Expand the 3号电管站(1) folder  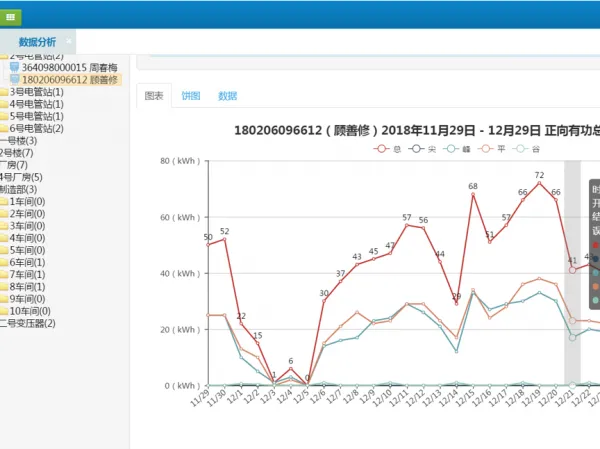[36, 92]
